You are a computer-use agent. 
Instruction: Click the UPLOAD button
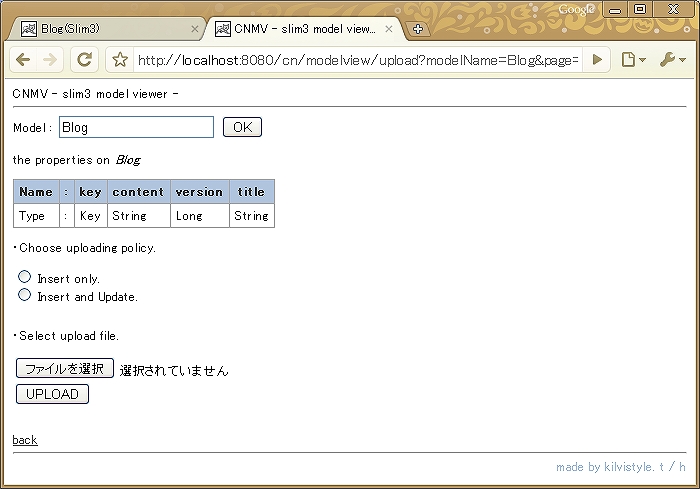pos(52,394)
